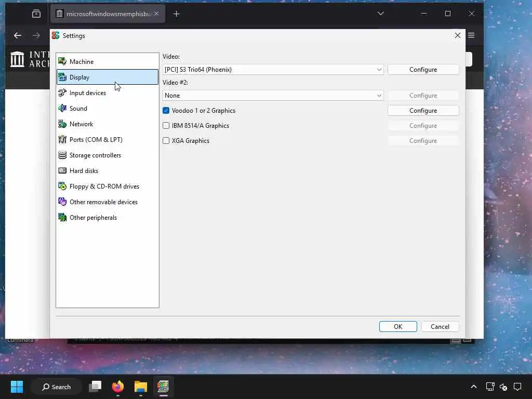
Task: Select Floppy & CD-ROM drives label
Action: 104,187
